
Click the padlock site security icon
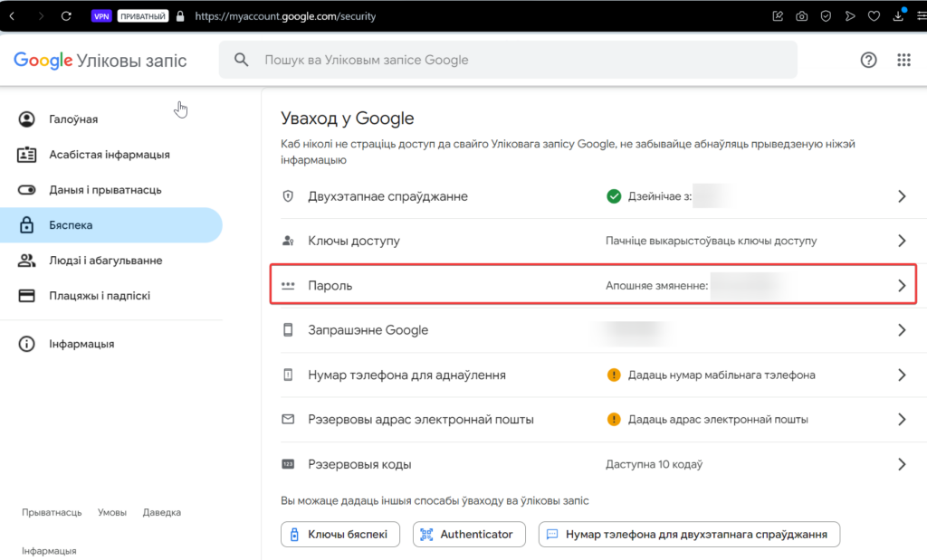click(x=180, y=16)
